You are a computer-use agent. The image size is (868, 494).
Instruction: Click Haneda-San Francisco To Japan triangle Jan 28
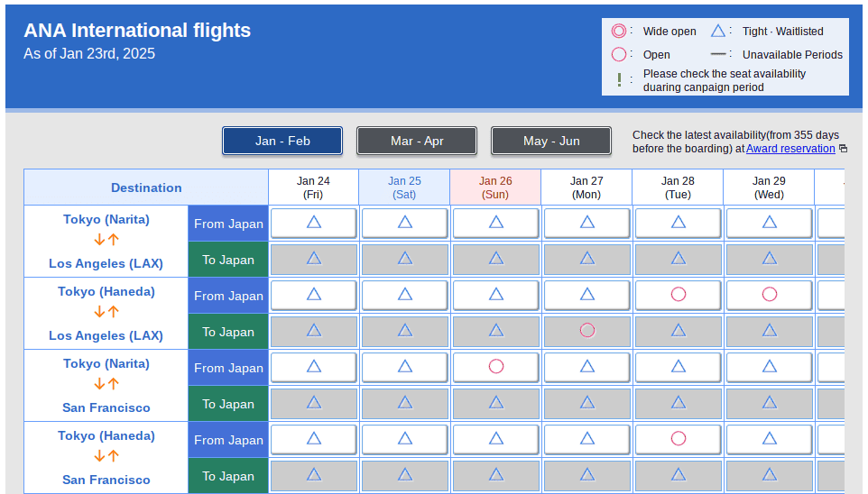(679, 475)
